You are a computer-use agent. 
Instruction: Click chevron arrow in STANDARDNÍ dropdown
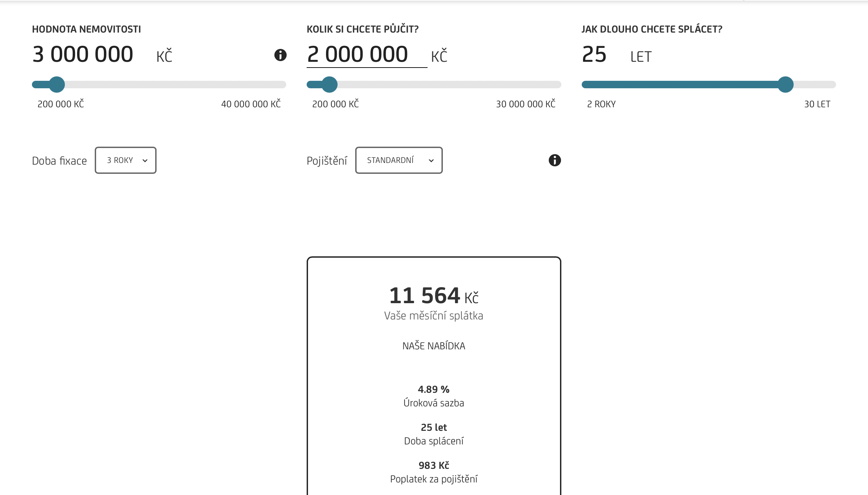tap(431, 161)
